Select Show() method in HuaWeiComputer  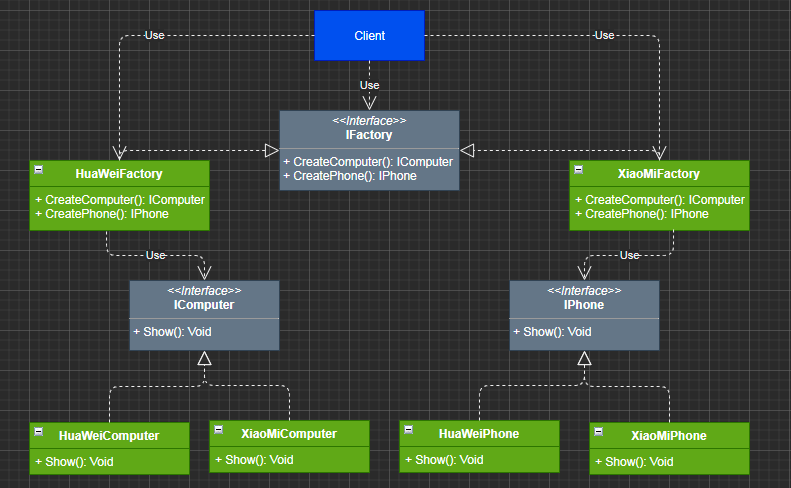pos(74,462)
